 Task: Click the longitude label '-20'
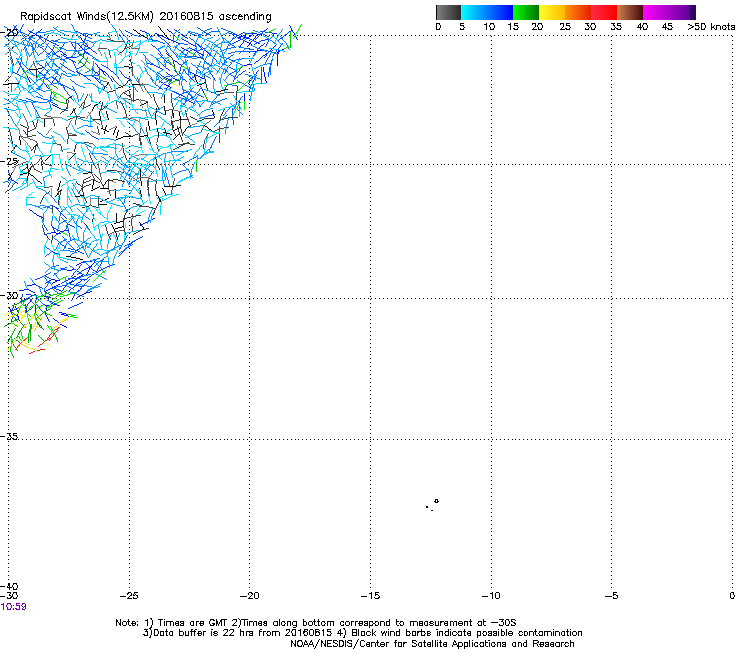click(249, 596)
